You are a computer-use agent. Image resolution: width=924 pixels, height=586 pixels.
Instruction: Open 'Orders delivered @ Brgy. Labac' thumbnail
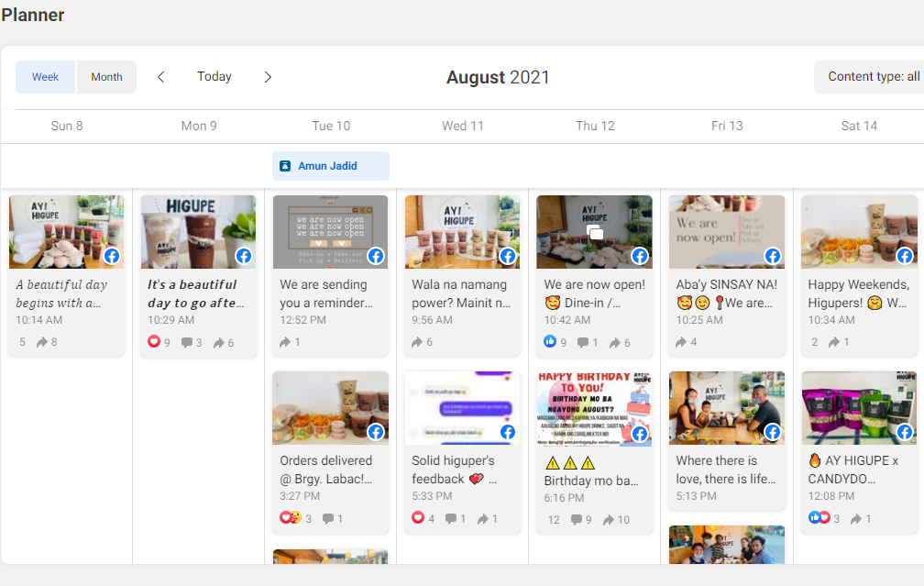(x=331, y=408)
